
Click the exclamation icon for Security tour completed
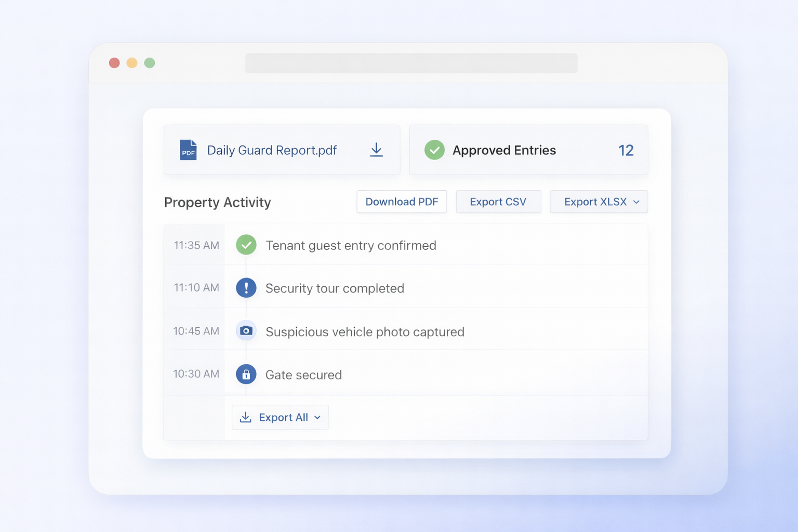(x=246, y=287)
